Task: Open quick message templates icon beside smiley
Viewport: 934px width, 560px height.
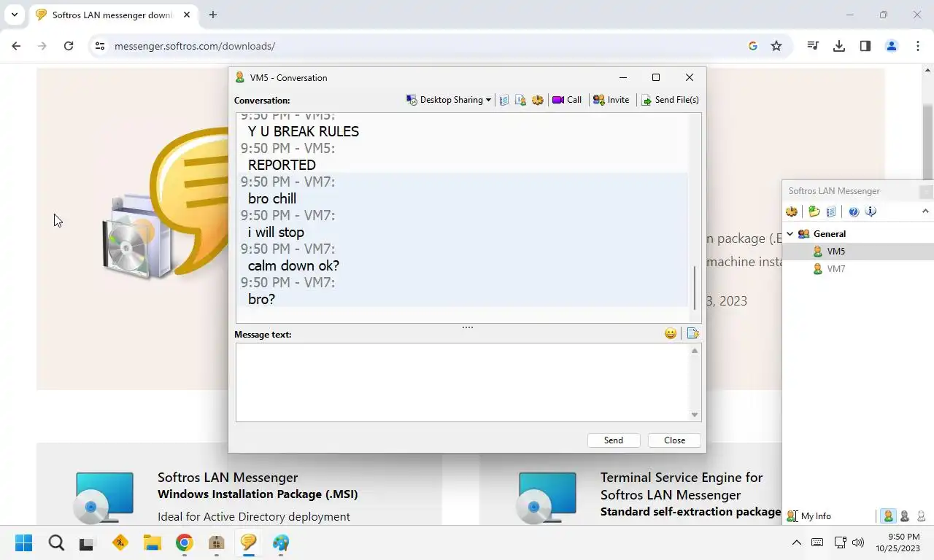Action: [x=693, y=333]
